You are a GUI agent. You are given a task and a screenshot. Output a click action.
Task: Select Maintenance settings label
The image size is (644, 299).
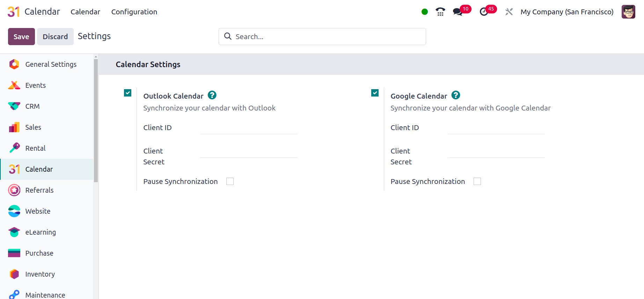point(45,295)
